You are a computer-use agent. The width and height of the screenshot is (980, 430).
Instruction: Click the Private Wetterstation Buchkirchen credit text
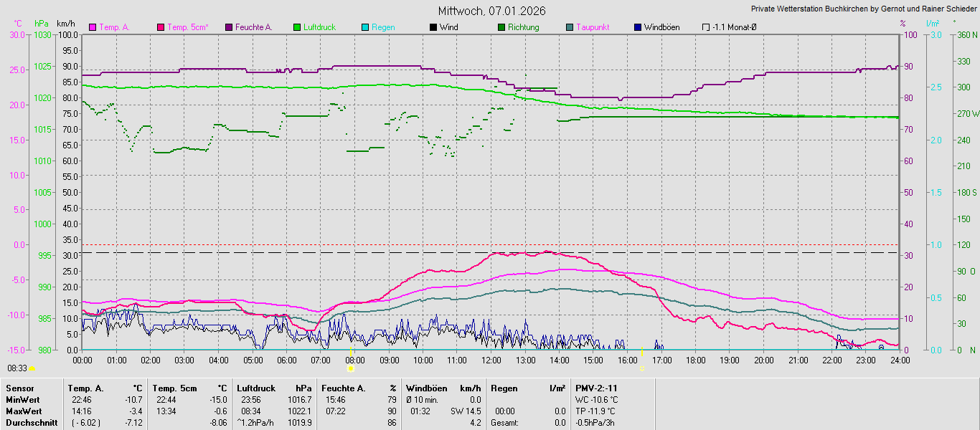pos(864,9)
